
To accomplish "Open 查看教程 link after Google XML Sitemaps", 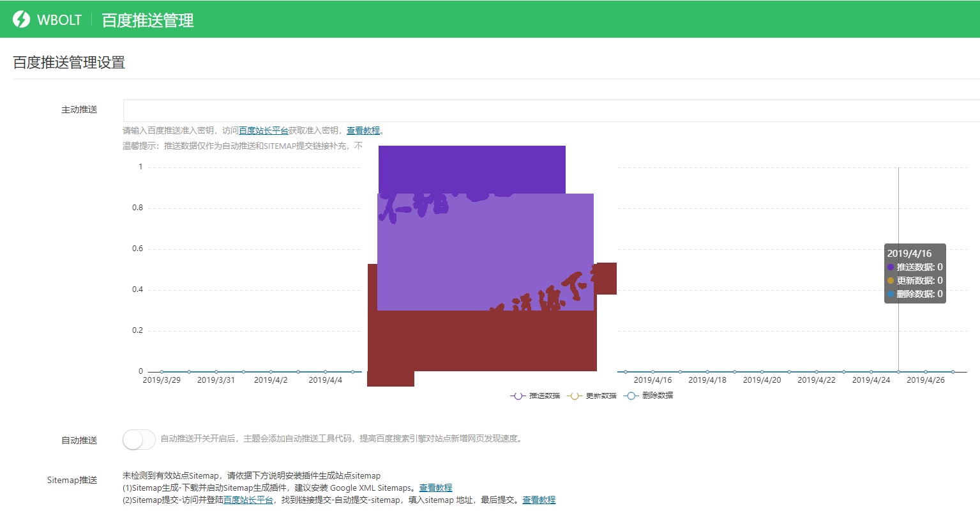I will (435, 488).
